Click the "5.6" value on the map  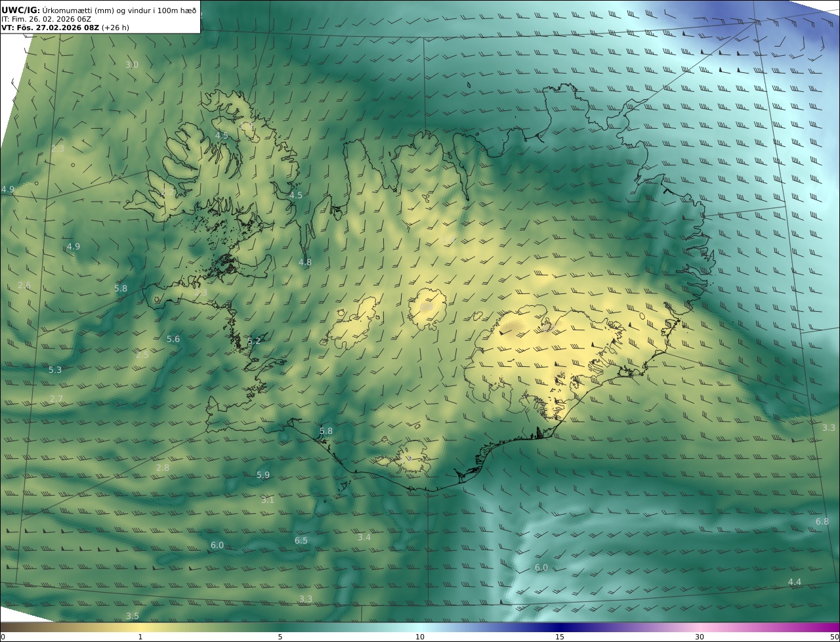click(173, 339)
